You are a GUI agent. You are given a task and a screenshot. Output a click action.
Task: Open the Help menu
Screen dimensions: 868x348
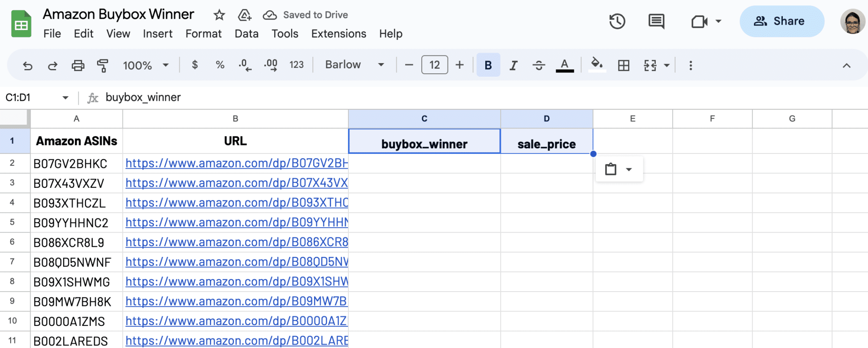(x=391, y=33)
